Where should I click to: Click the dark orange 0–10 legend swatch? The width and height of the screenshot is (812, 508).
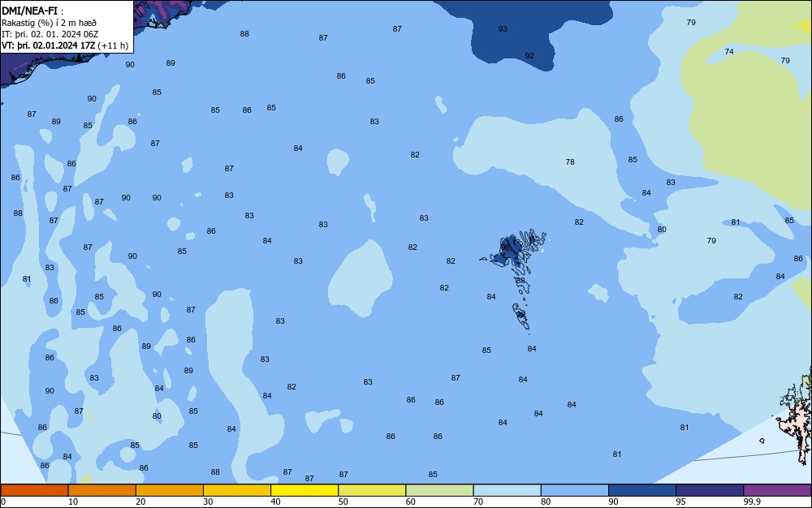pyautogui.click(x=34, y=490)
